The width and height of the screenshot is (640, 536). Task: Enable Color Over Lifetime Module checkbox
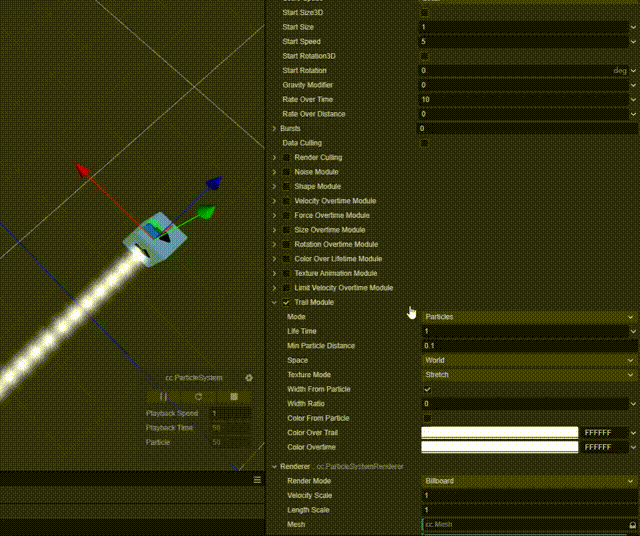click(286, 259)
